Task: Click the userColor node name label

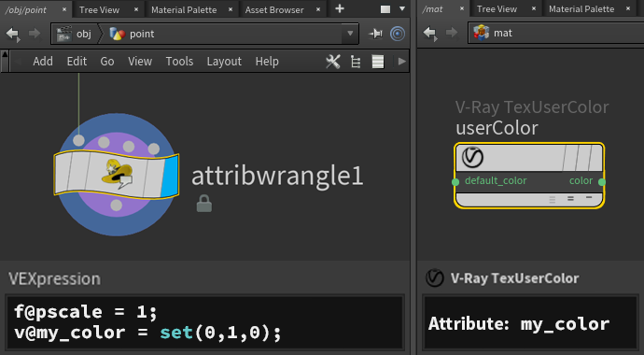Action: 497,128
